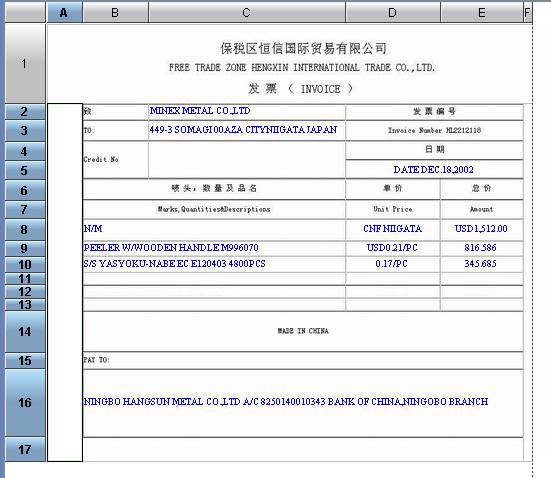
Task: Click row 14 header
Action: coord(25,331)
